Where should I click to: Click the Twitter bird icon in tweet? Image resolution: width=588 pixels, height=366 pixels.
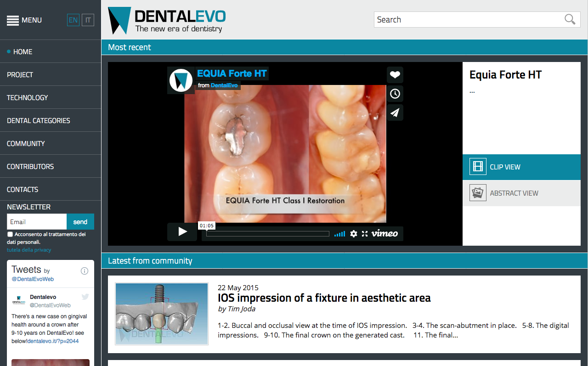coord(85,297)
